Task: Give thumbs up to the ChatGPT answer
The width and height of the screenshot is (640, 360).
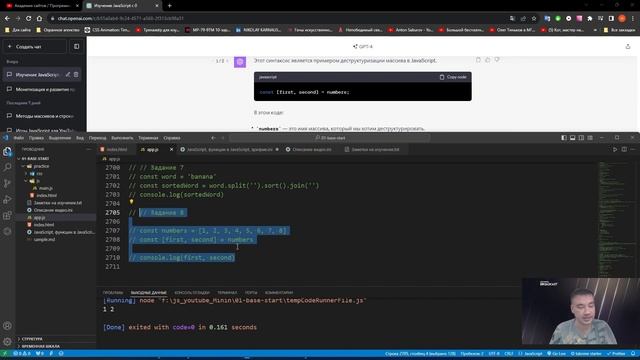Action: pos(487,60)
